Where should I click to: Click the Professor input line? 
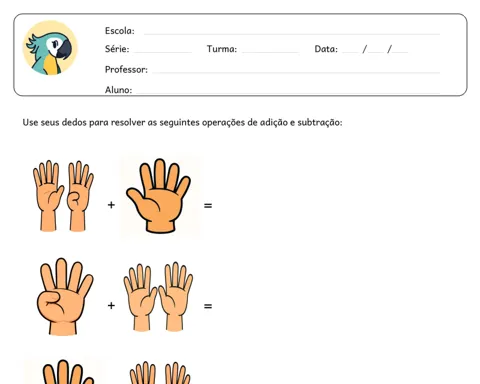pos(296,71)
